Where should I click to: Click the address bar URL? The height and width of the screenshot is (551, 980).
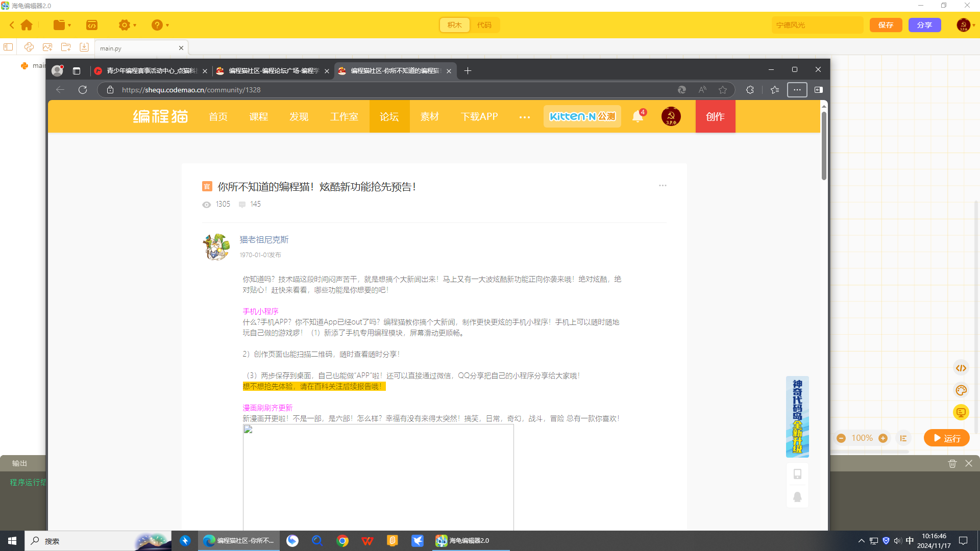coord(191,90)
